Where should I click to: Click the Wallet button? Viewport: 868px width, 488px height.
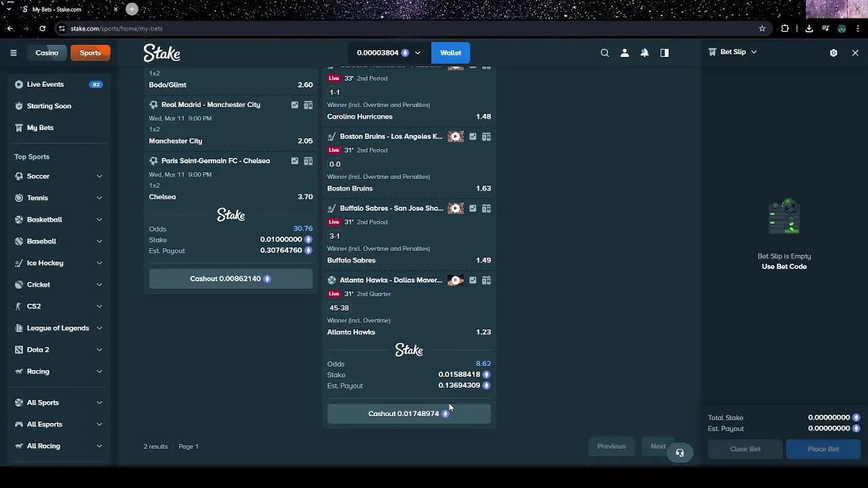pyautogui.click(x=450, y=53)
